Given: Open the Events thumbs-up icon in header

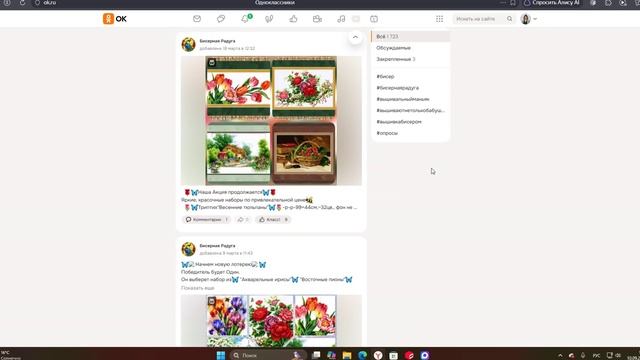Looking at the screenshot, I should tap(293, 19).
